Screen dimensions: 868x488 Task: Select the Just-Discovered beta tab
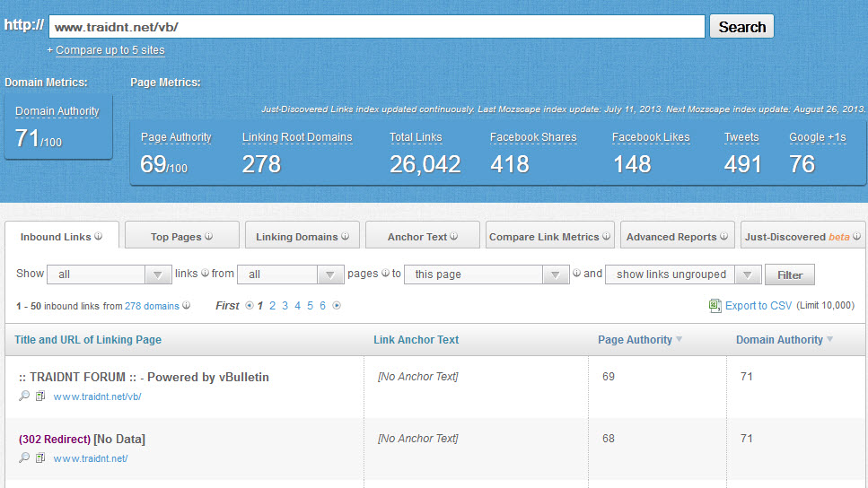tap(802, 237)
